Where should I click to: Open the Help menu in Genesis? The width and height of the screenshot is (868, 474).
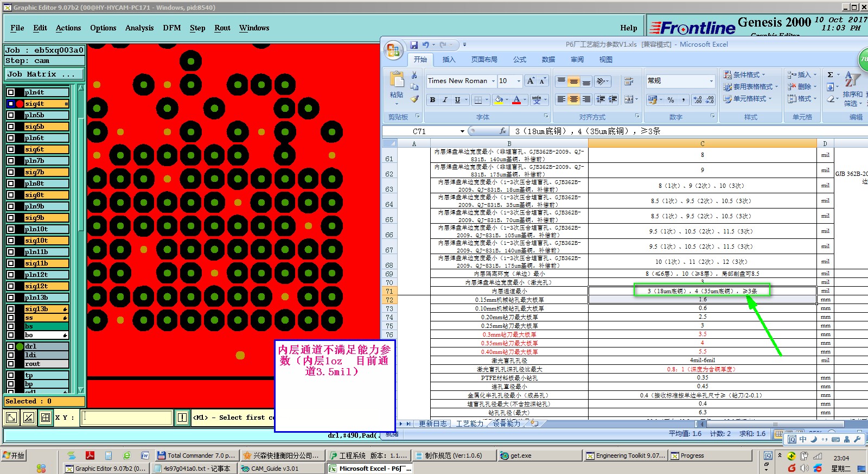[x=629, y=28]
